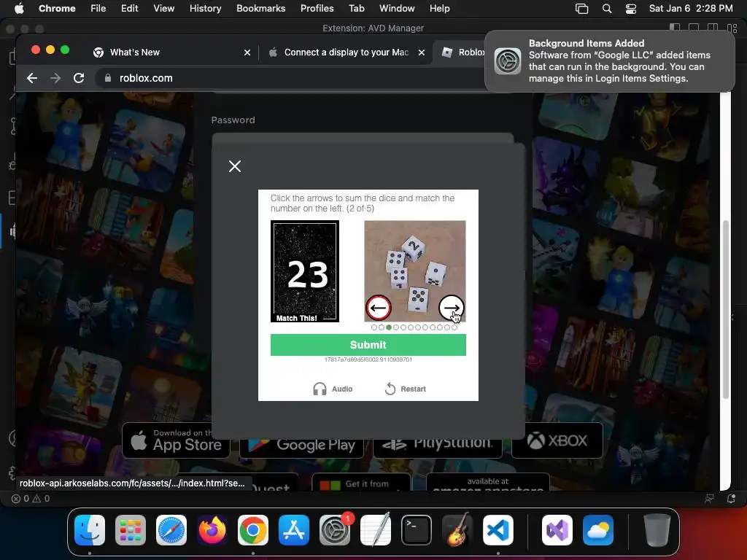Screen dimensions: 747x560
Task: Open System Settings from the Dock
Action: tap(335, 530)
